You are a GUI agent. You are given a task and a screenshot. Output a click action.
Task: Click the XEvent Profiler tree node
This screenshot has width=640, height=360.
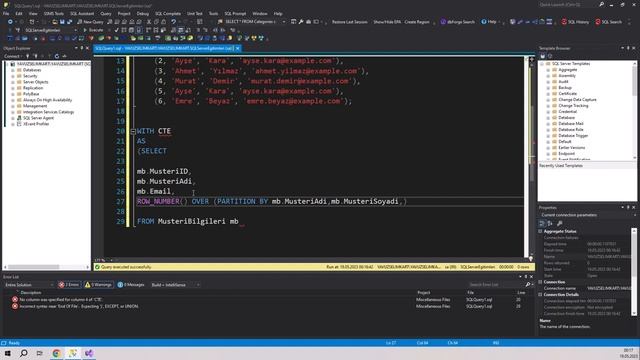click(x=36, y=124)
